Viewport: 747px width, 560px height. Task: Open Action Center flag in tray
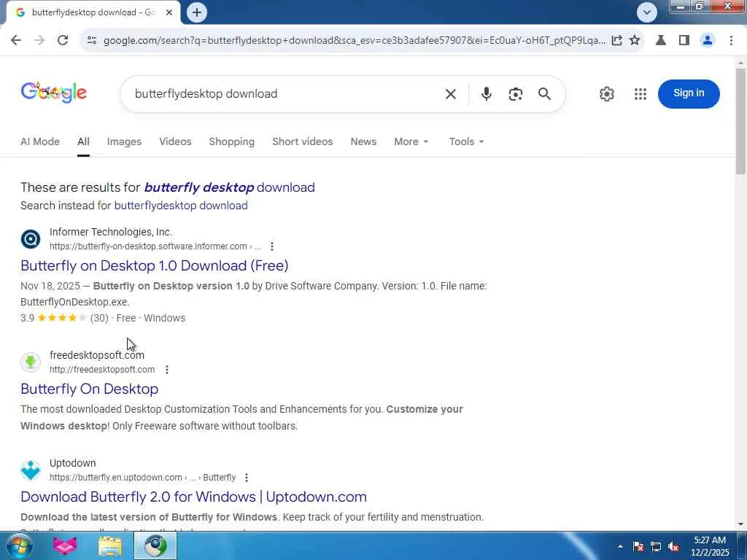pyautogui.click(x=638, y=546)
